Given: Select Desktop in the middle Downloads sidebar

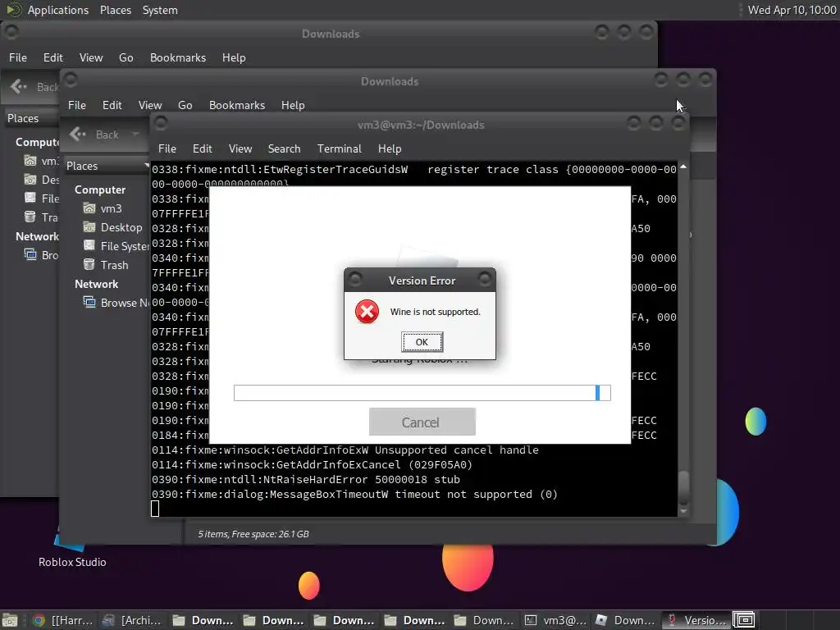Looking at the screenshot, I should [121, 227].
